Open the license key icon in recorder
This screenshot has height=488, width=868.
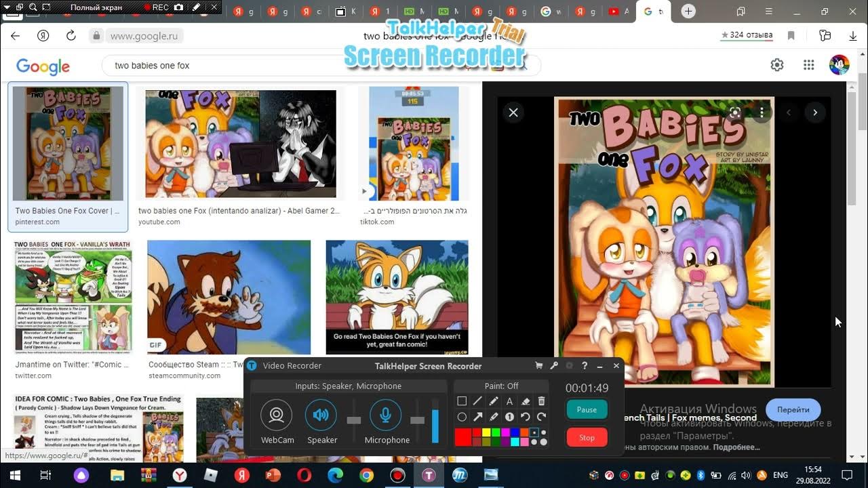click(554, 365)
